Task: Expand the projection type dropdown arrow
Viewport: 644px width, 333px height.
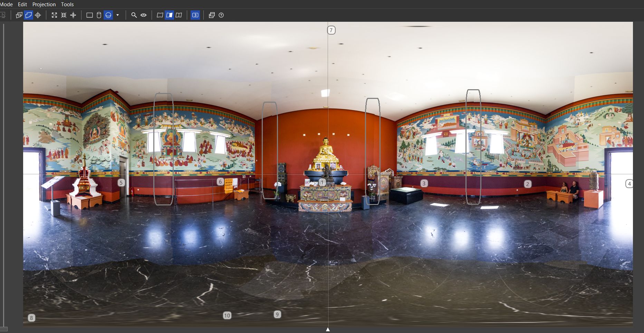Action: point(118,15)
